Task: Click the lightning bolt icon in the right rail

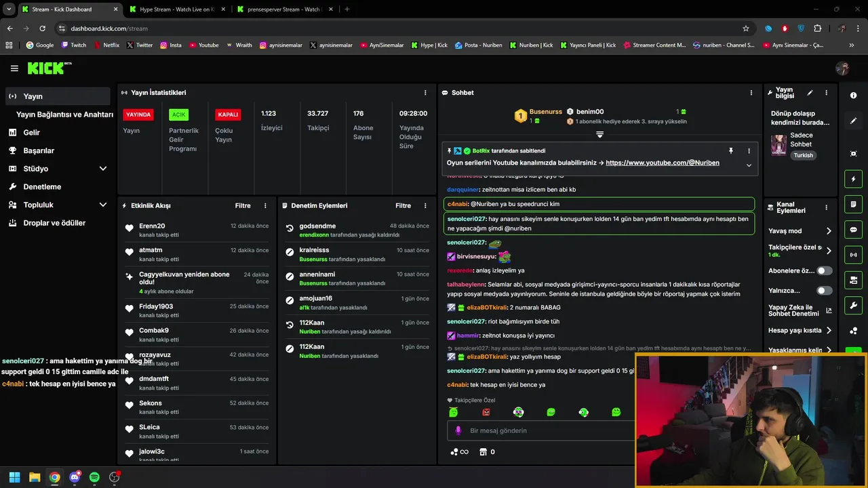Action: [853, 179]
